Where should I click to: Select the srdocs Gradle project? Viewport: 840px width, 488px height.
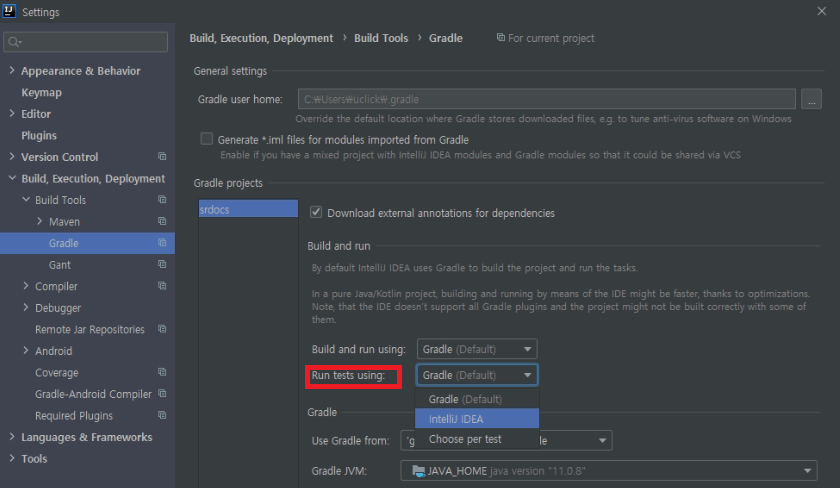pyautogui.click(x=248, y=209)
